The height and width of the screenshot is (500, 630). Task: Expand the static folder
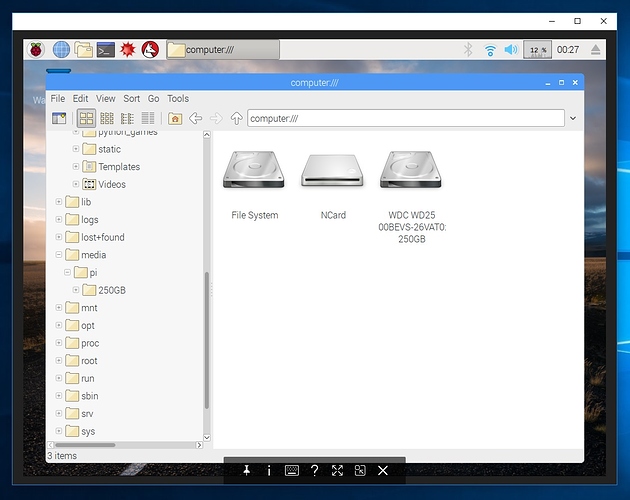tap(76, 149)
